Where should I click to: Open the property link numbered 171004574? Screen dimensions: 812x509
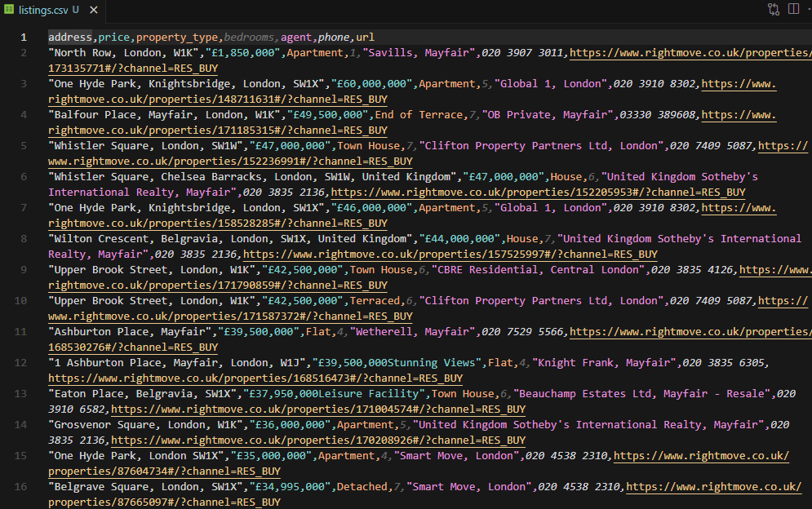[x=318, y=409]
